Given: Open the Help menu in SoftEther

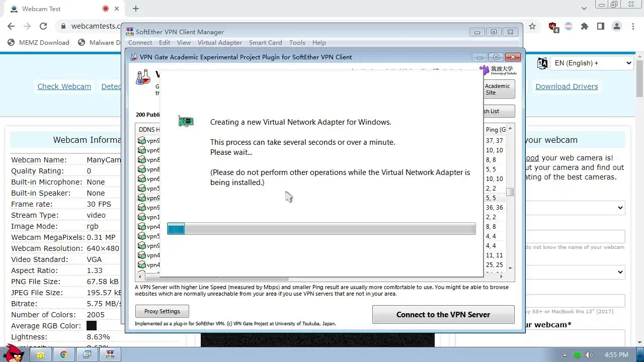Looking at the screenshot, I should [x=319, y=43].
